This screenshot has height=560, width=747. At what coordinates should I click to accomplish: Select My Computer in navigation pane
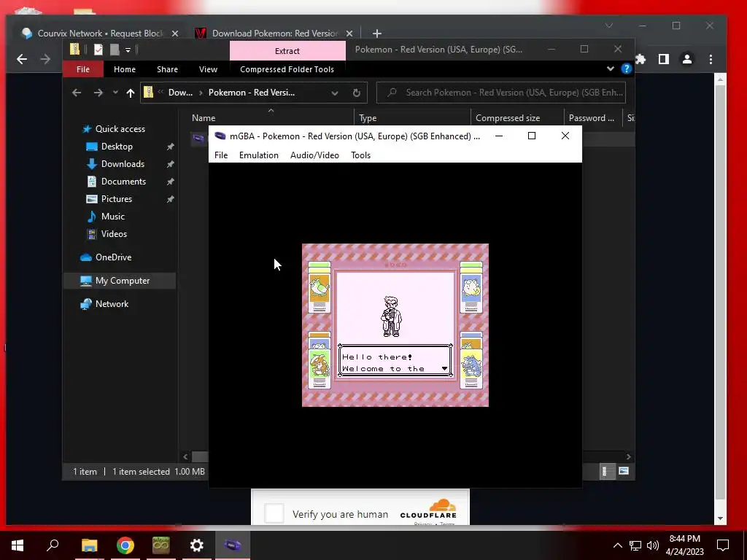pyautogui.click(x=122, y=281)
